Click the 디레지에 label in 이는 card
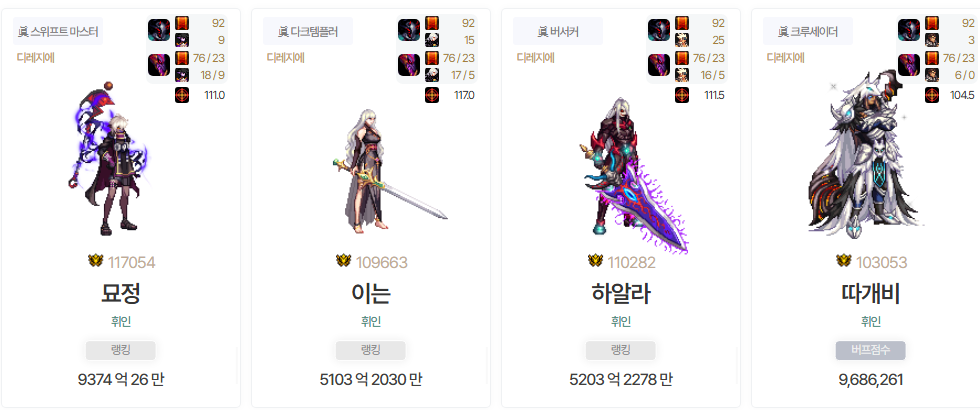The height and width of the screenshot is (410, 980). click(286, 58)
